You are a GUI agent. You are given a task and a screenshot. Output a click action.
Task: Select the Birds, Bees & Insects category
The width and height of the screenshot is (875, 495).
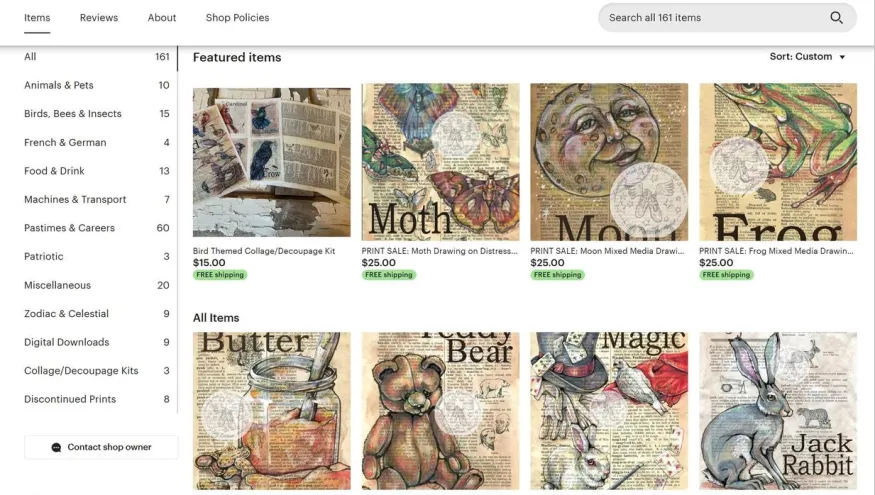tap(97, 114)
